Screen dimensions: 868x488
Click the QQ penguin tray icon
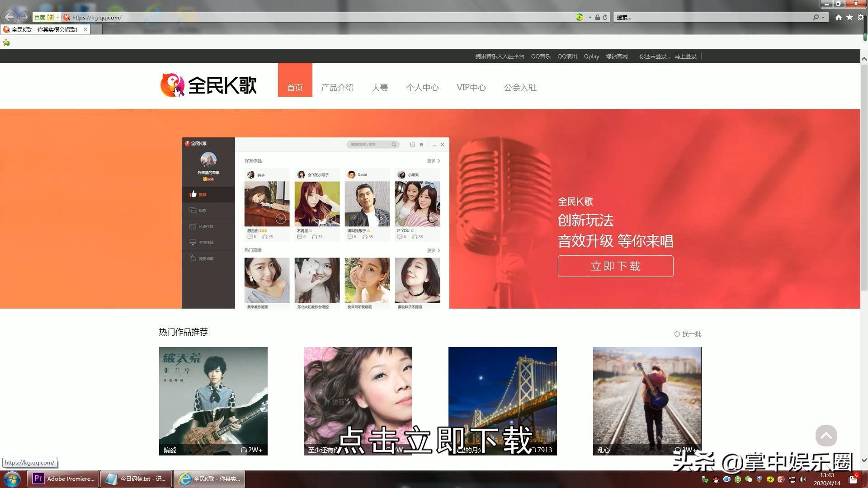click(x=716, y=479)
